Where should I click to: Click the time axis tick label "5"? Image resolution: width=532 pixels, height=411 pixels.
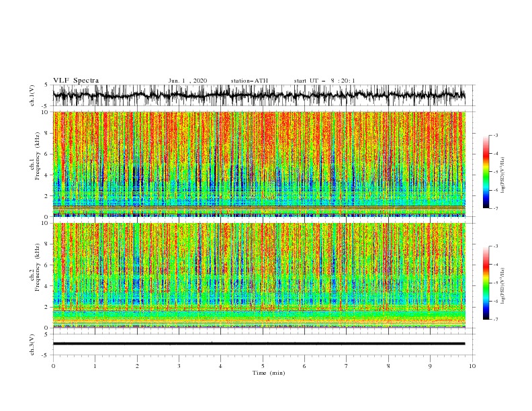point(263,366)
